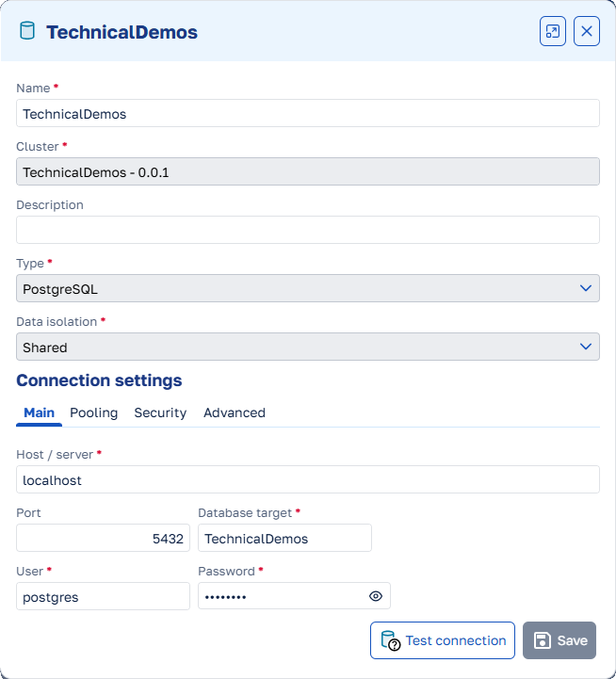Click the User field containing postgres
The width and height of the screenshot is (616, 679).
coord(103,596)
